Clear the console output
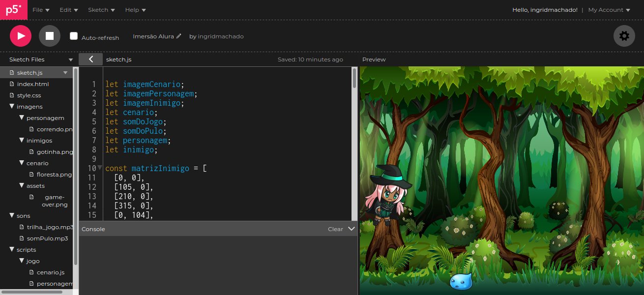Image resolution: width=644 pixels, height=295 pixels. (x=335, y=229)
